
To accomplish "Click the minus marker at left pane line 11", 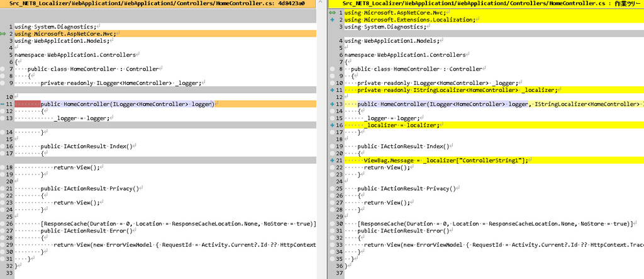I will click(3, 104).
